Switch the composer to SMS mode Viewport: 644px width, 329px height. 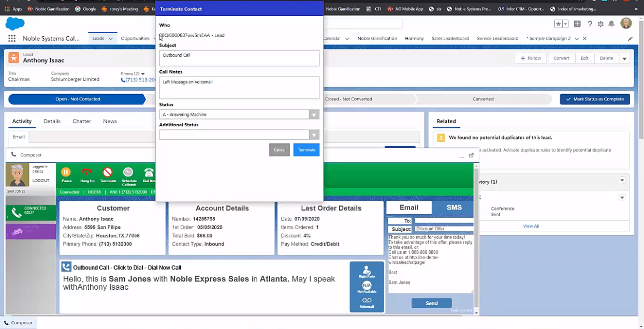(x=453, y=207)
